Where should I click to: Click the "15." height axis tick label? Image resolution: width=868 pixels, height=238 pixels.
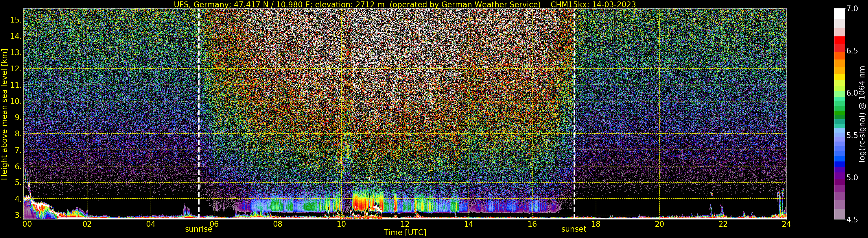[16, 20]
